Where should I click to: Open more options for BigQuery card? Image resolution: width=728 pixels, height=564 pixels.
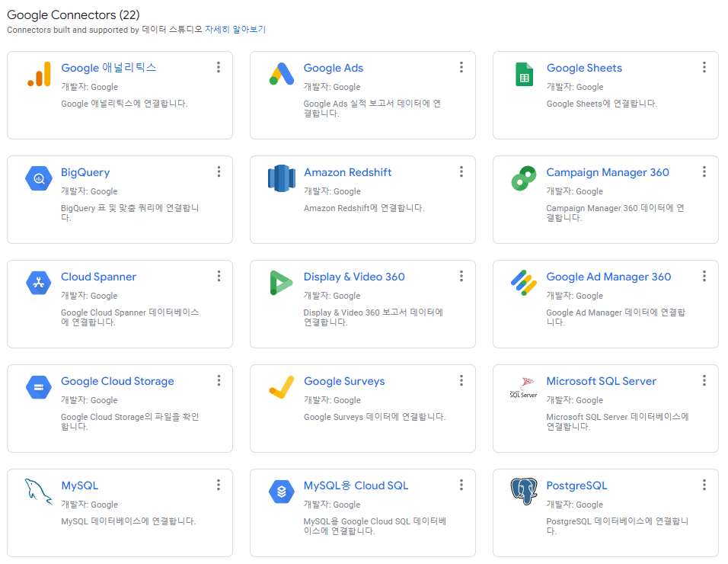(219, 172)
